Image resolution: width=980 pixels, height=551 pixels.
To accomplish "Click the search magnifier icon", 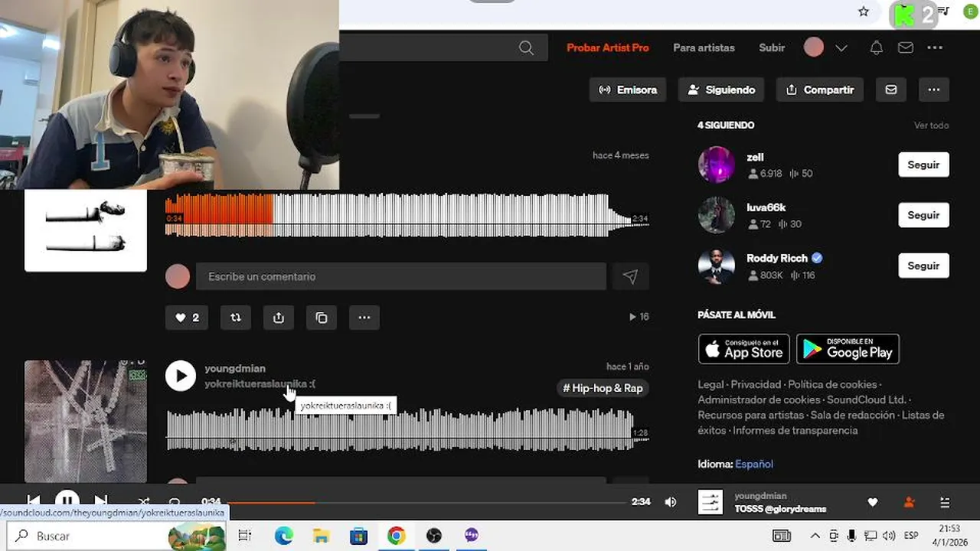I will 526,47.
